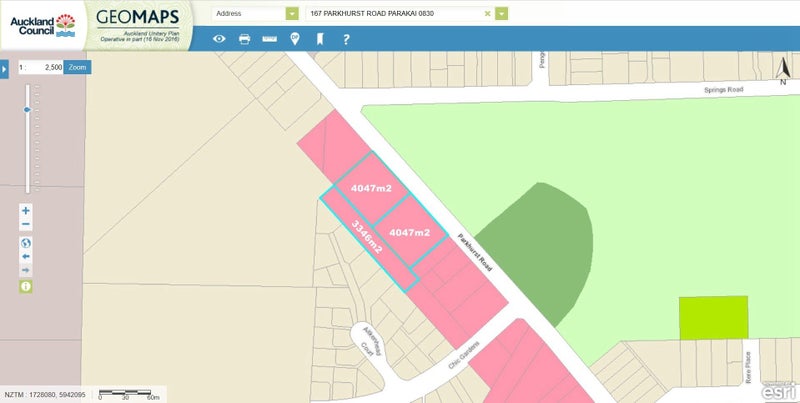Screen dimensions: 800x403
Task: Expand the address results dropdown arrow
Action: click(501, 13)
